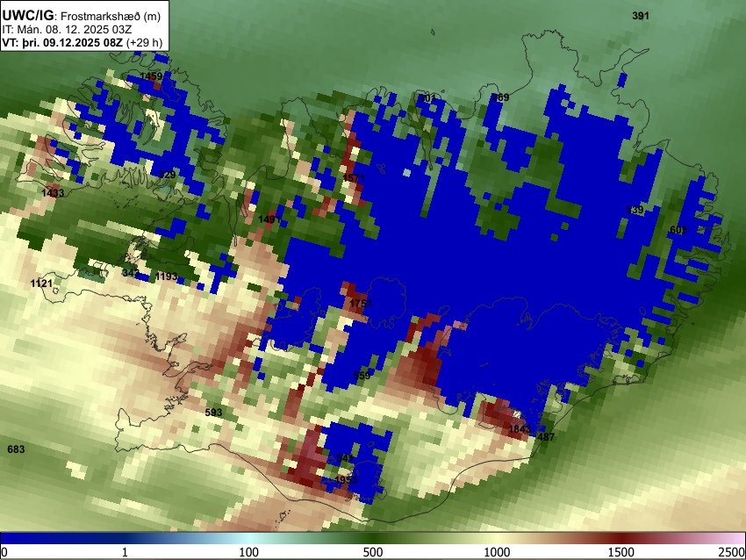The height and width of the screenshot is (560, 746).
Task: Click the 683 value label over the ocean
Action: coord(16,449)
